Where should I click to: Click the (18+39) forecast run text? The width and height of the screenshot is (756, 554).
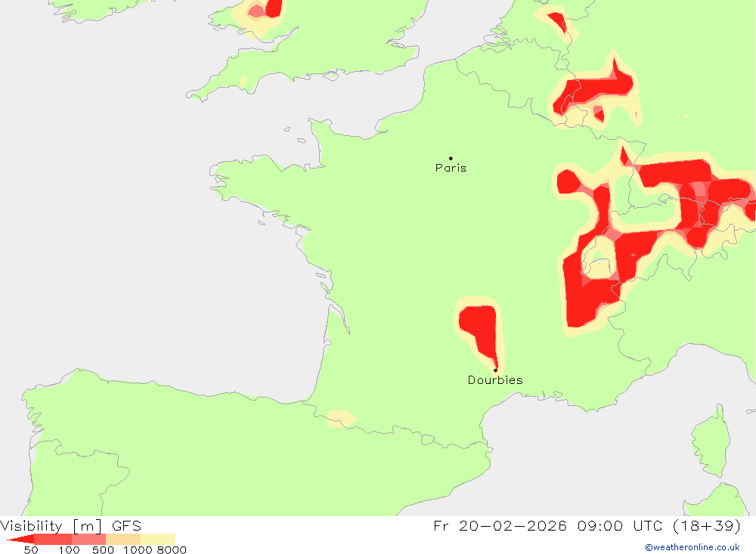click(x=706, y=525)
